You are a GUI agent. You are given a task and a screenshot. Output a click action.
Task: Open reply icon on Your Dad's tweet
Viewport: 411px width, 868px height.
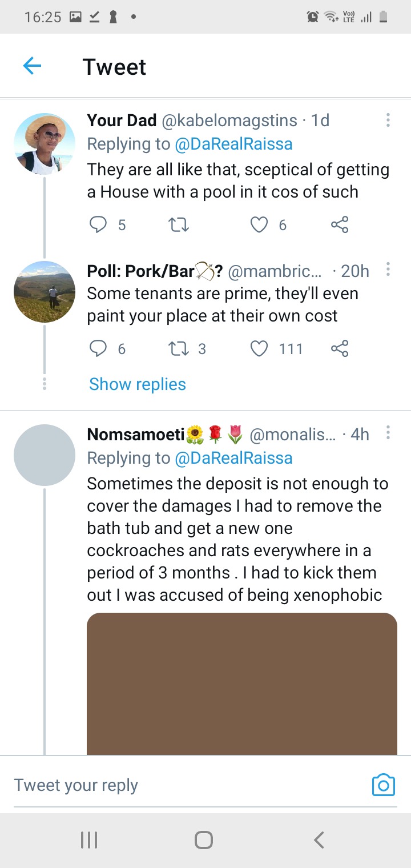click(x=99, y=225)
